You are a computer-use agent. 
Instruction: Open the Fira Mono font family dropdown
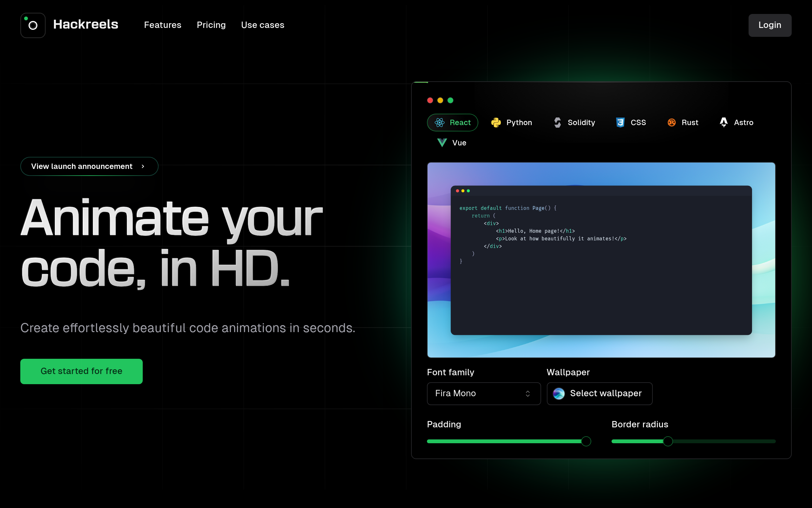pos(484,393)
